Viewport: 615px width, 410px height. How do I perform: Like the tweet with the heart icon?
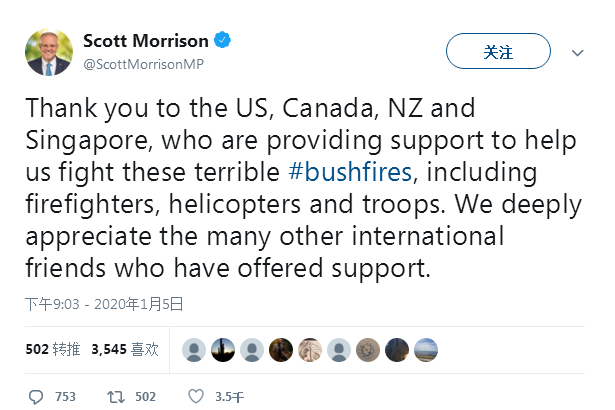(x=197, y=396)
